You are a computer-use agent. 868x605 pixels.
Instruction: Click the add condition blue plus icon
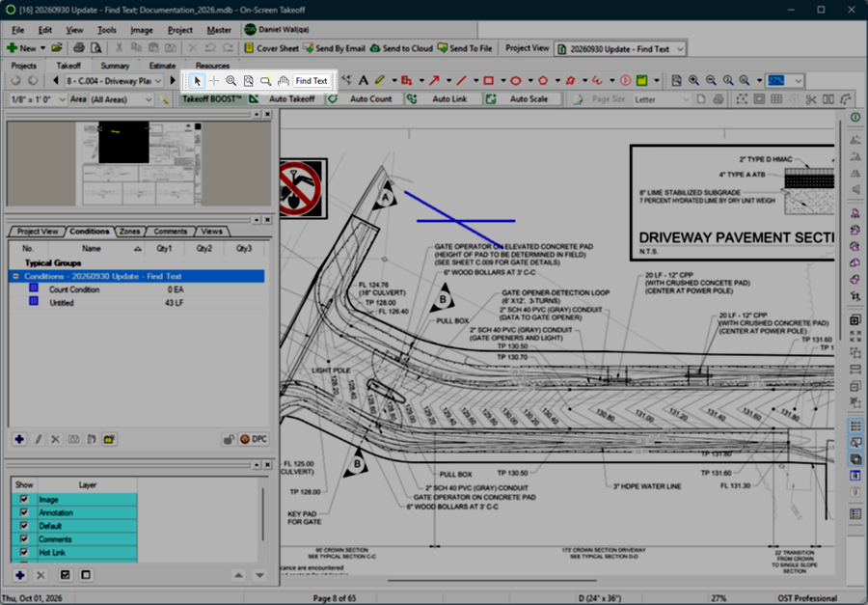[x=19, y=439]
